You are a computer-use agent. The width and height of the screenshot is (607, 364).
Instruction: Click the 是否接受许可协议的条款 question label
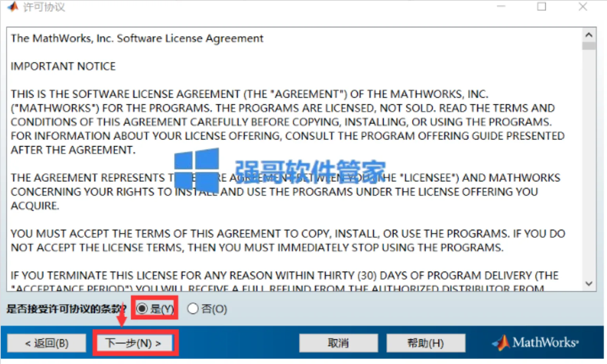[x=66, y=309]
